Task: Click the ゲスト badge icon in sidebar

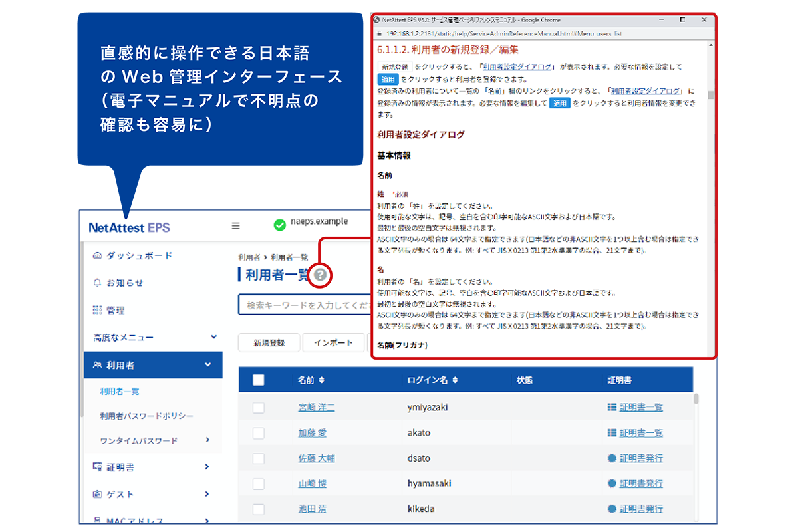Action: coord(97,494)
